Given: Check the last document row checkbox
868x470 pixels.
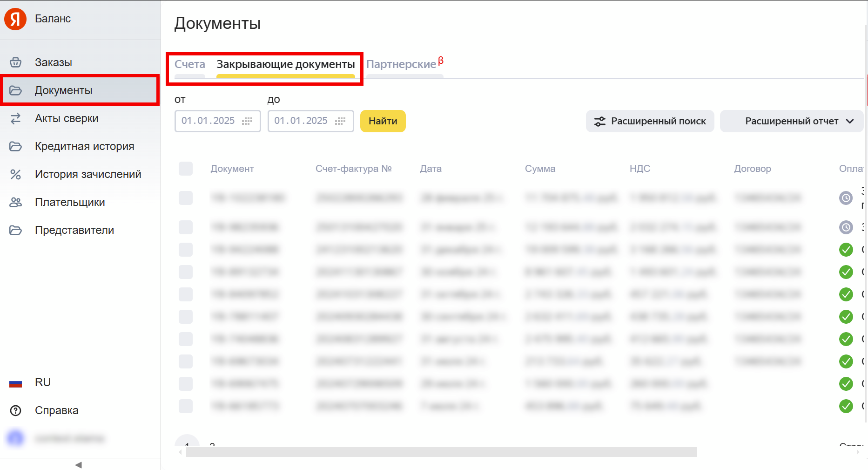Looking at the screenshot, I should [186, 406].
